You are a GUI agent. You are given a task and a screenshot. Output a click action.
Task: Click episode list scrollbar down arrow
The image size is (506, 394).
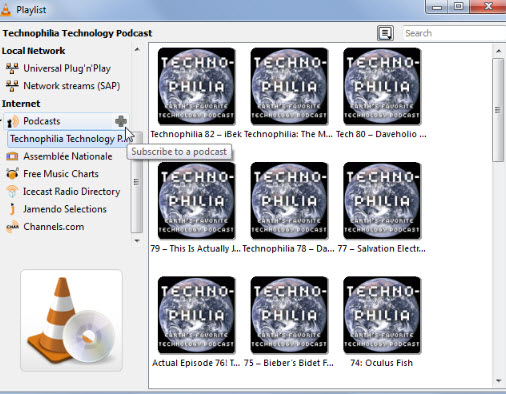point(498,381)
